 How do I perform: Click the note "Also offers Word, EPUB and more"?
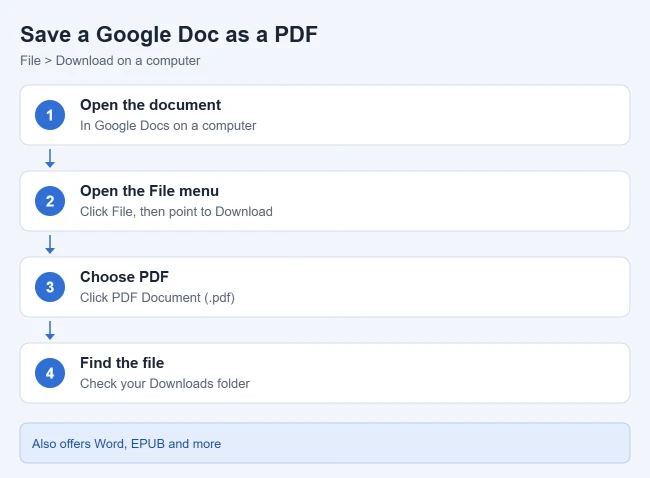coord(325,443)
